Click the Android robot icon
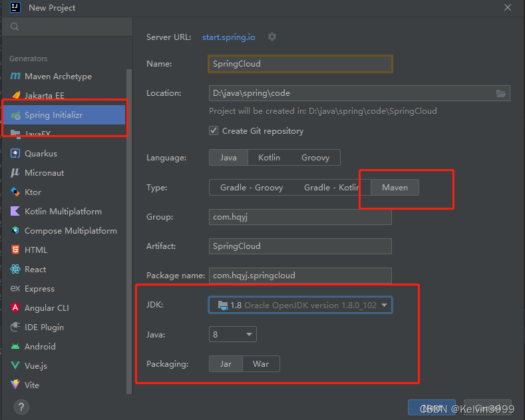The height and width of the screenshot is (420, 525). [15, 346]
